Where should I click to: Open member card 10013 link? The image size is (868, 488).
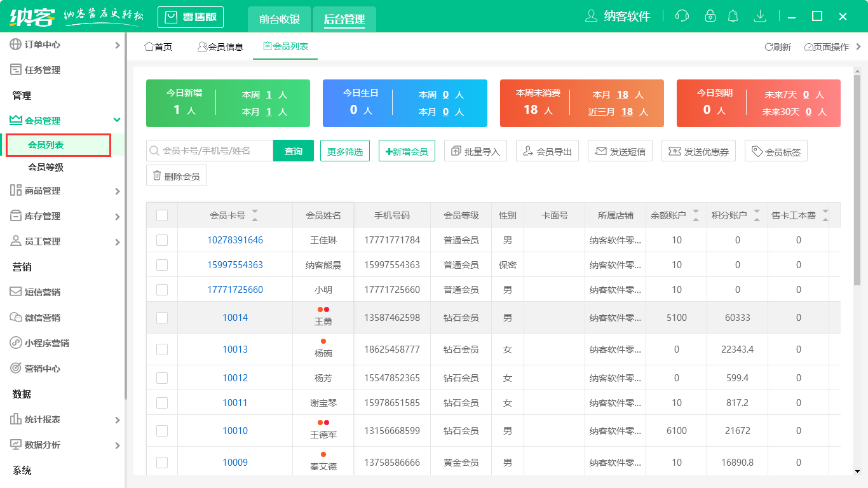tap(235, 349)
